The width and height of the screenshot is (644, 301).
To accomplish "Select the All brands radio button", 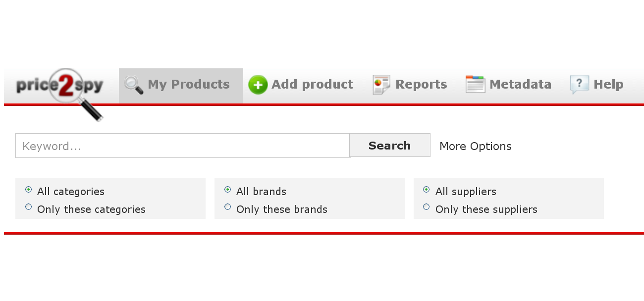I will 228,190.
